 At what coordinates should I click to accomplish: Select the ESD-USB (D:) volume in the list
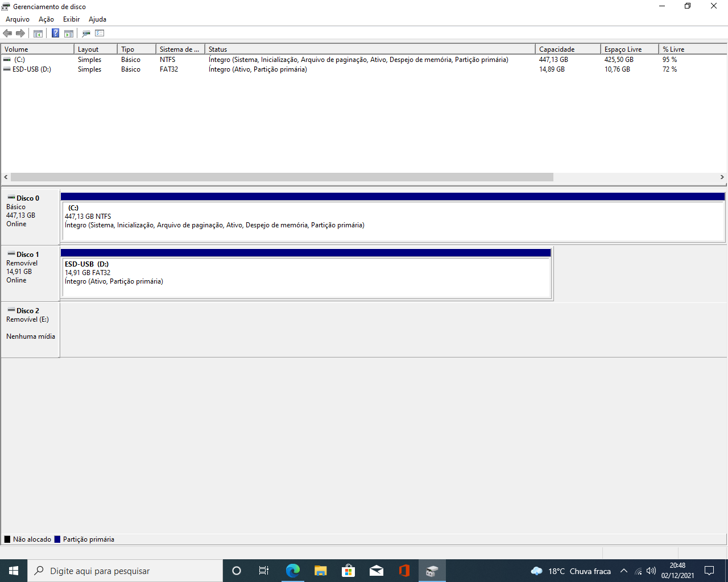(x=32, y=69)
